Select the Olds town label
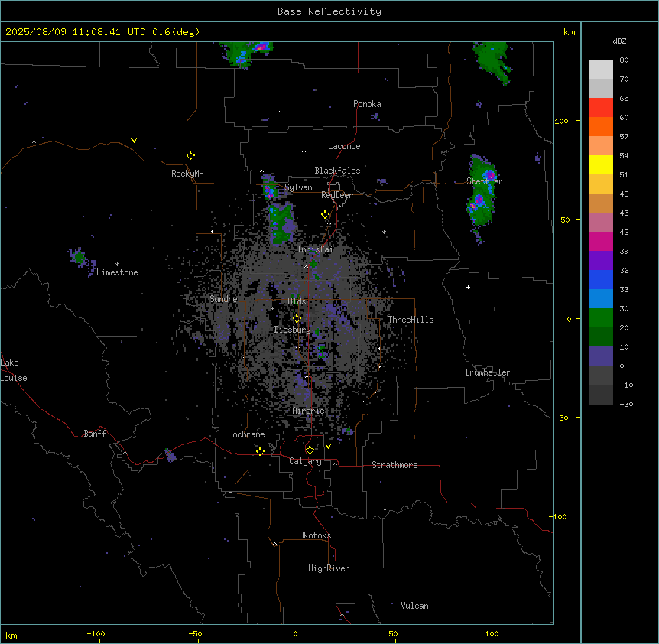 coord(297,301)
